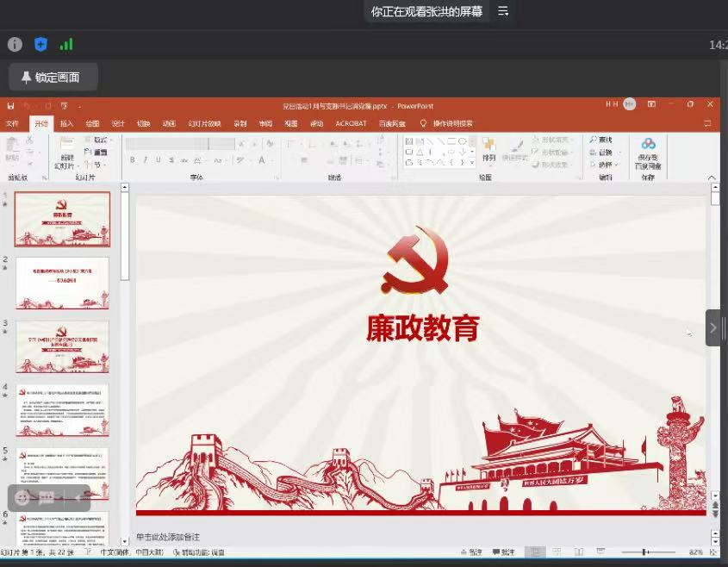Select slide 1 thumbnail

[62, 219]
